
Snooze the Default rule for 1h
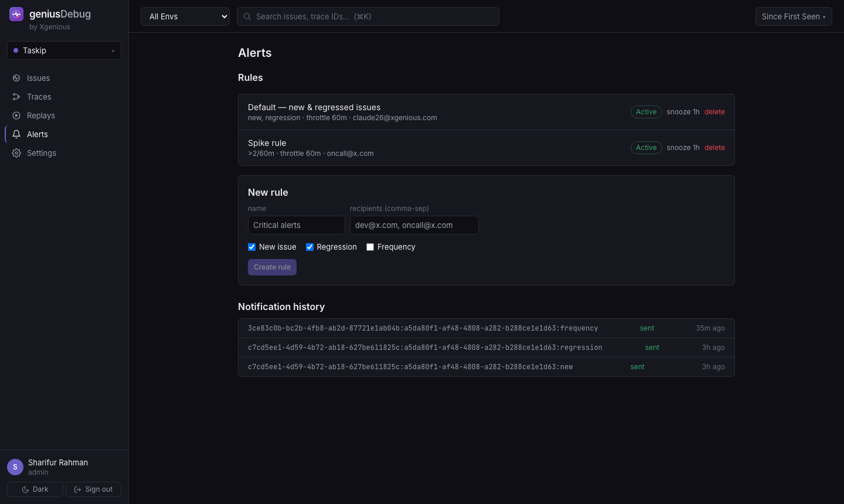pos(683,112)
